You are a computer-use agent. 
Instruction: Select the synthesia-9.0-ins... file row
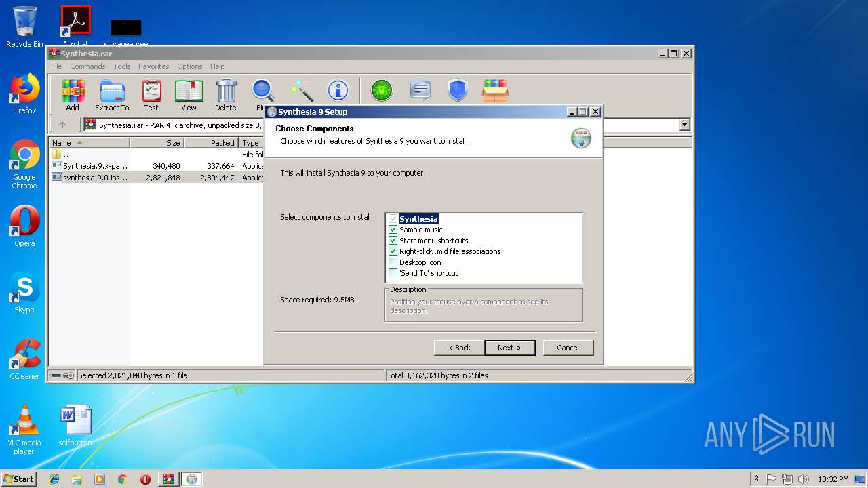[157, 178]
